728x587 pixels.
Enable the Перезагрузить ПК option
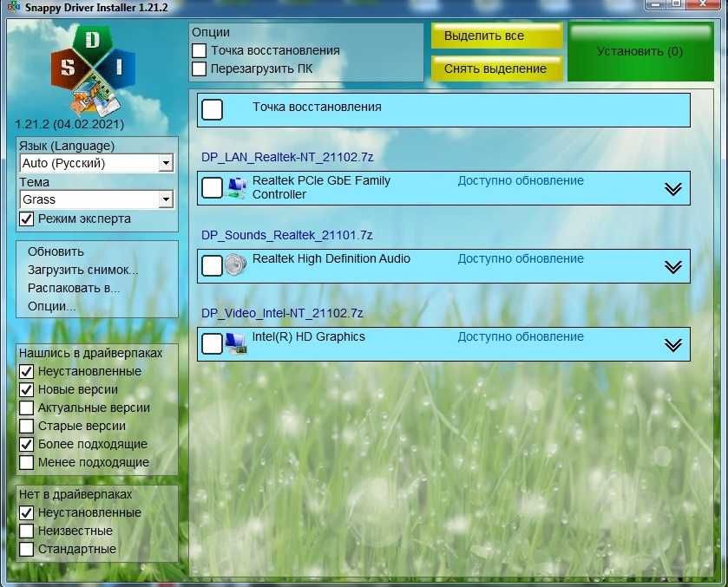pos(200,68)
